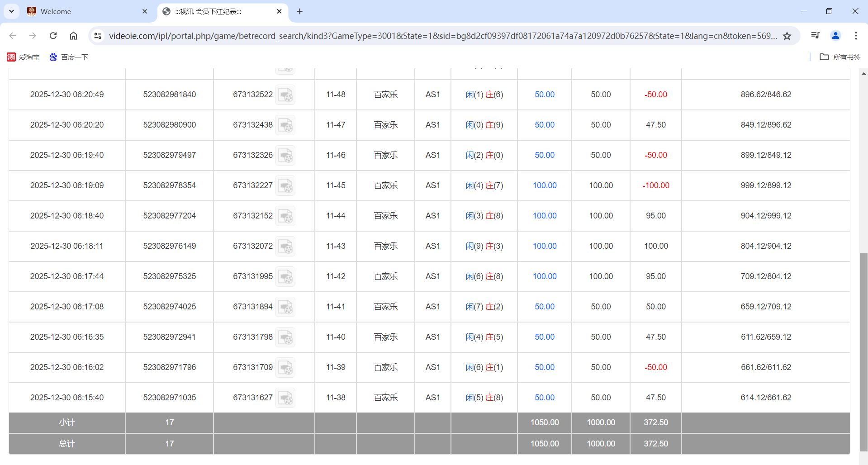The height and width of the screenshot is (465, 868).
Task: Open the video icon on row 11-45
Action: pos(285,185)
